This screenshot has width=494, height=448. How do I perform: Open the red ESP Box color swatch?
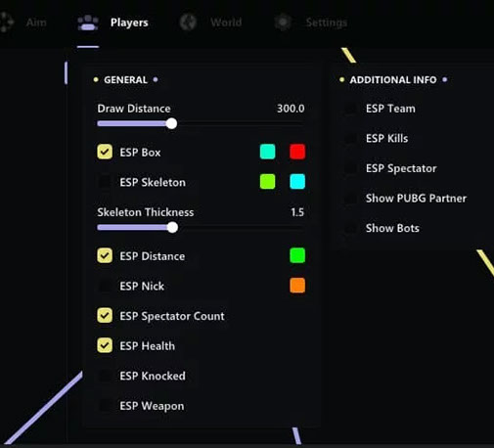click(x=297, y=152)
